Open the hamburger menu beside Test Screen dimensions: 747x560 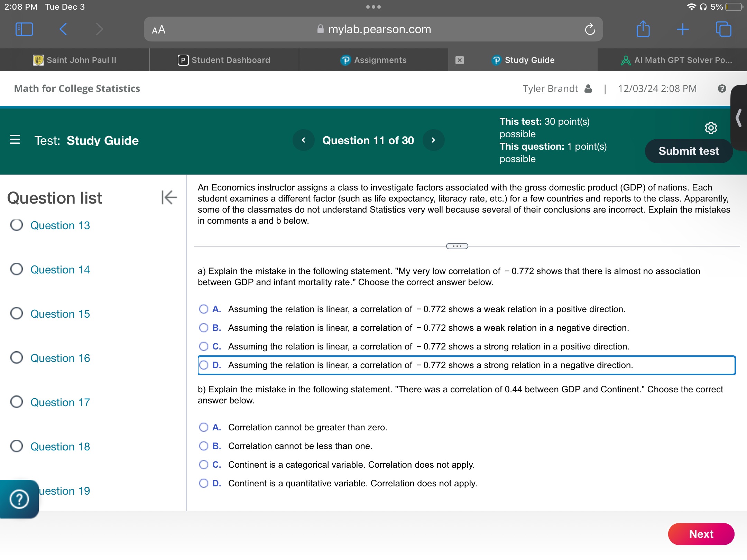[x=15, y=140]
